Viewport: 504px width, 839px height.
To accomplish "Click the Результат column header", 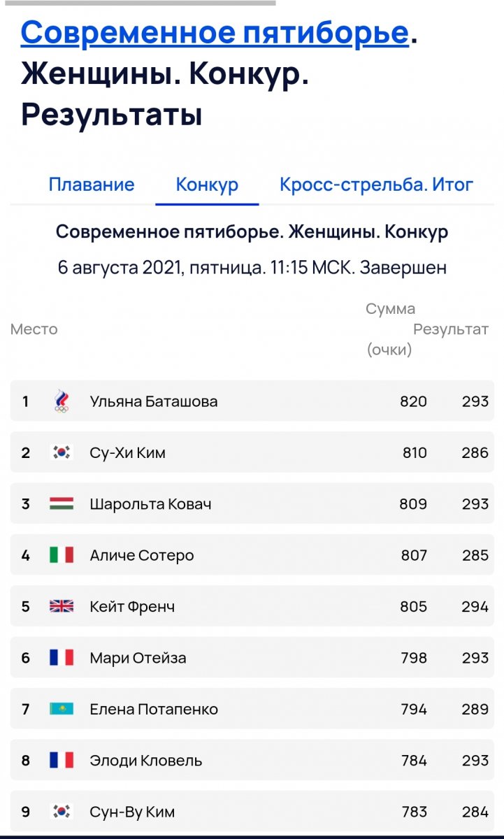I will pos(451,329).
